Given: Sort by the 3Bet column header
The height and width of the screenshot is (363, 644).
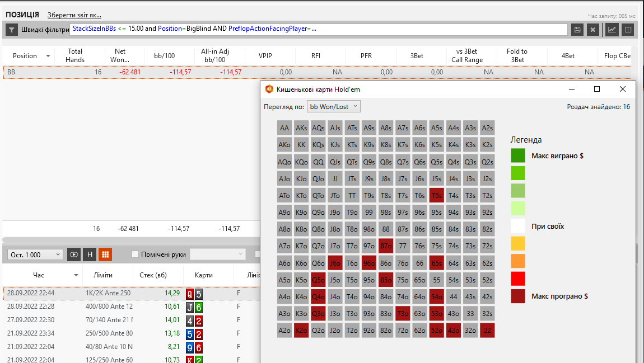Looking at the screenshot, I should point(417,56).
